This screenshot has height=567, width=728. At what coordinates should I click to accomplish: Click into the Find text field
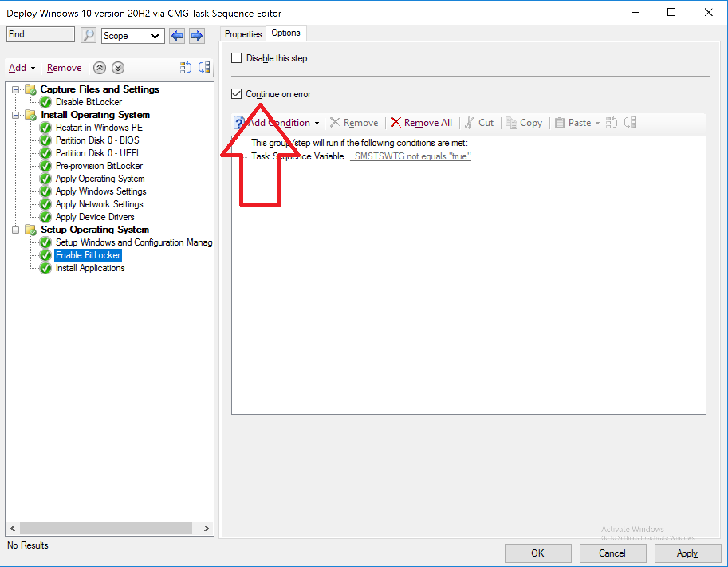click(x=41, y=34)
